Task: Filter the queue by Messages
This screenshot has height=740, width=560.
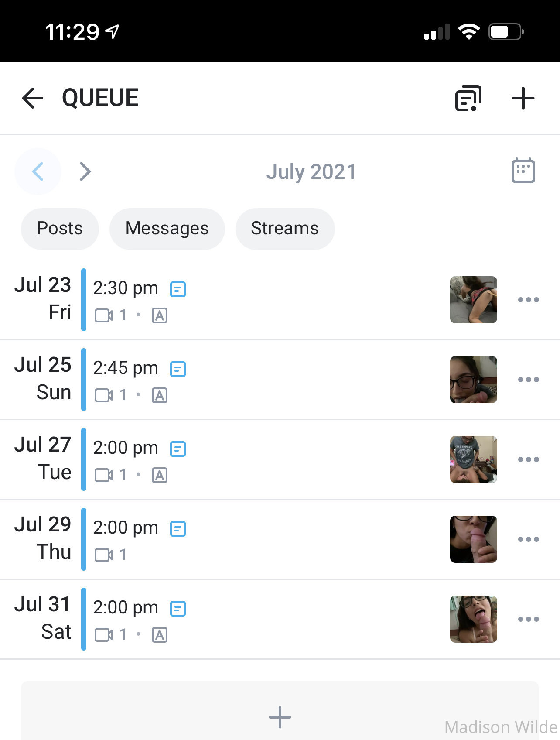Action: 167,229
